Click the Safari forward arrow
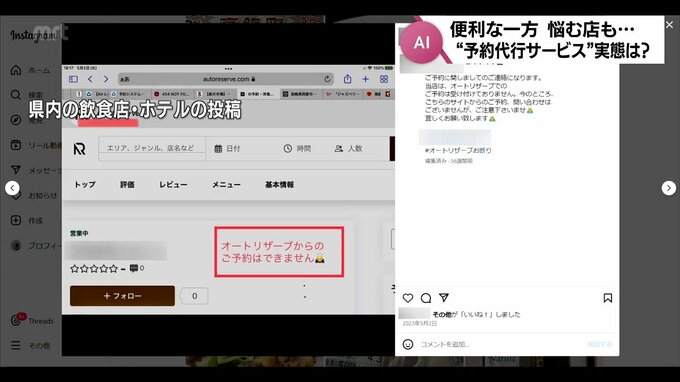Image resolution: width=680 pixels, height=382 pixels. click(106, 79)
